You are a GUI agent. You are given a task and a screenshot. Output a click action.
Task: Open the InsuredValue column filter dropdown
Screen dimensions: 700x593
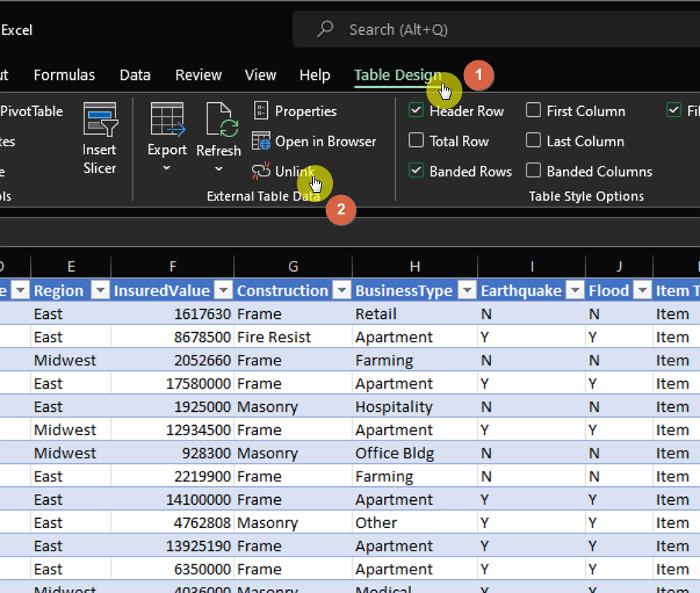pos(223,291)
